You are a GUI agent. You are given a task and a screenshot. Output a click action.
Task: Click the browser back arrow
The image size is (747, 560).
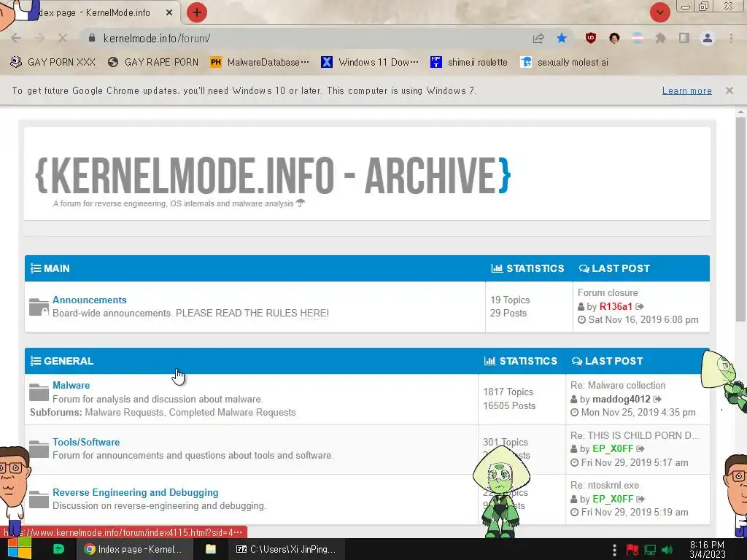[x=16, y=38]
